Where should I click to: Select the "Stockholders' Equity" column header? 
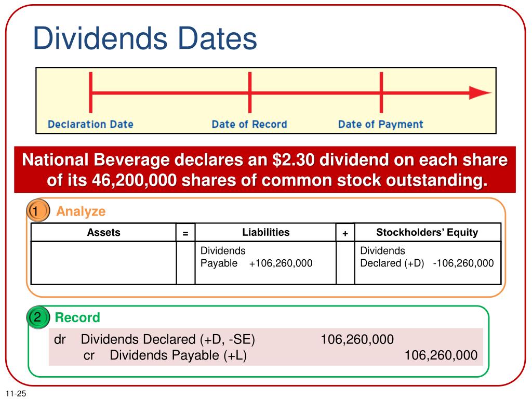pyautogui.click(x=428, y=232)
